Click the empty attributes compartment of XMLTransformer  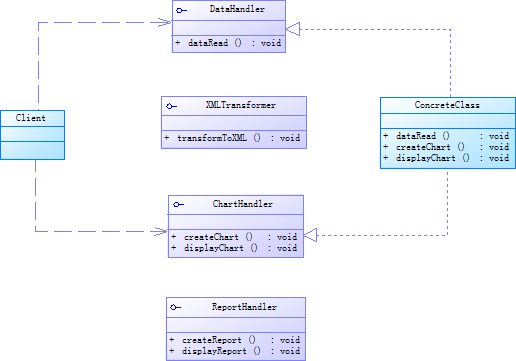tap(234, 123)
